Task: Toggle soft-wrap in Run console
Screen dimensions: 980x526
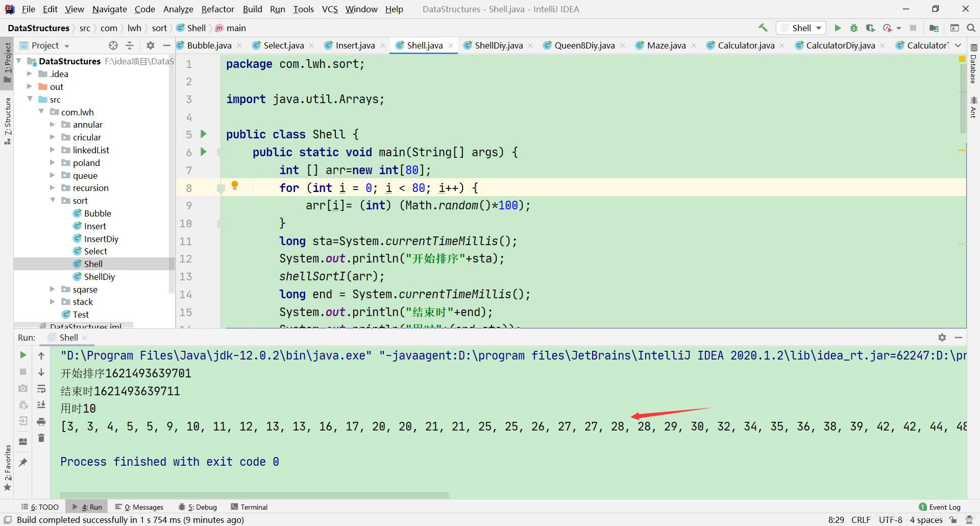Action: pos(41,389)
